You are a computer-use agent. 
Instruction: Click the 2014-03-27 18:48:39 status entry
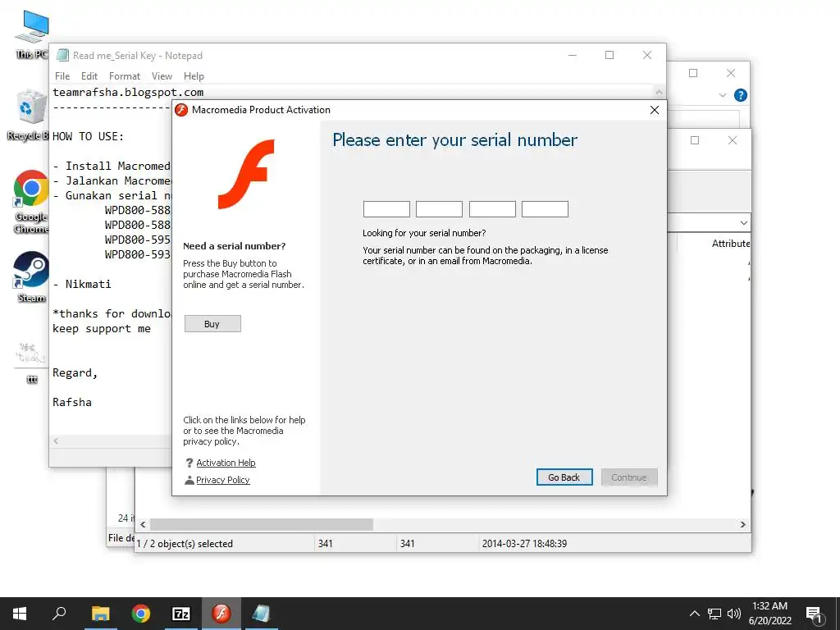point(524,544)
